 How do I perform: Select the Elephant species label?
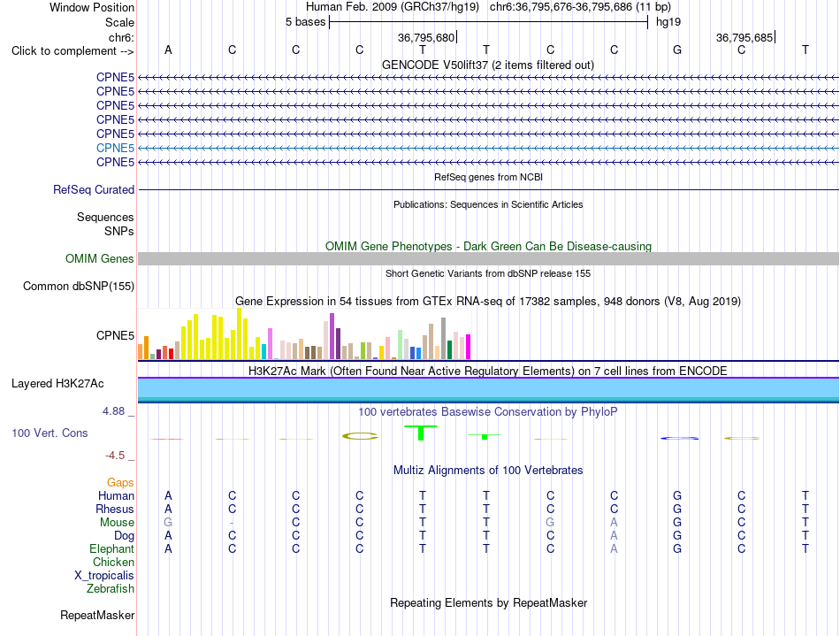tap(112, 548)
